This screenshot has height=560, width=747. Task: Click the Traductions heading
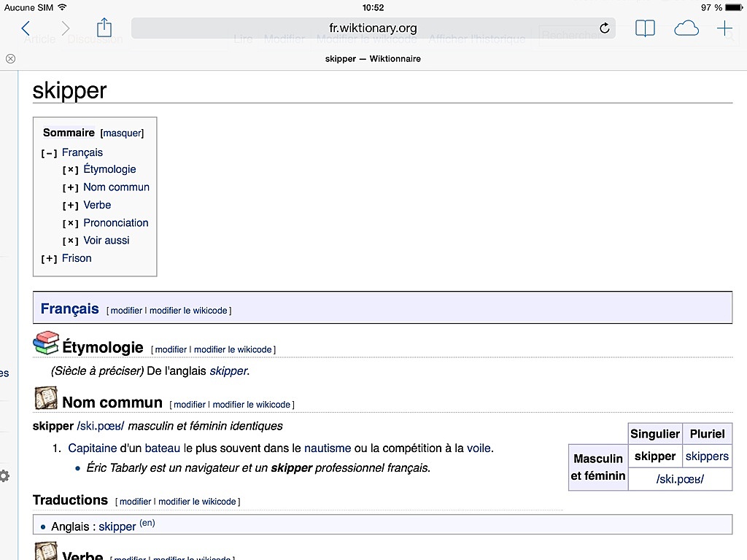click(x=71, y=500)
